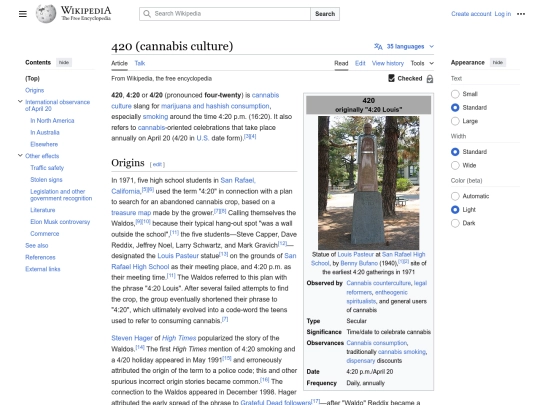Jump to Stolen signs section
Viewport: 540px width, 405px height.
point(46,179)
